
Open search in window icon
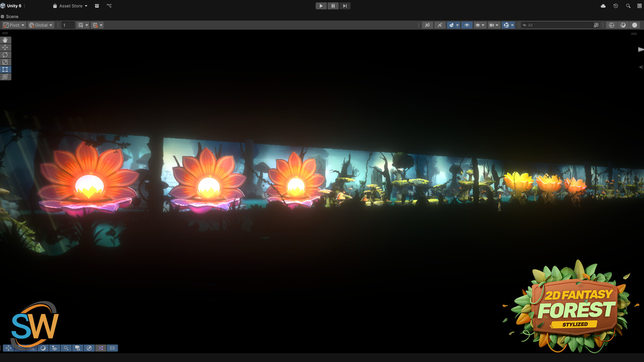click(596, 25)
